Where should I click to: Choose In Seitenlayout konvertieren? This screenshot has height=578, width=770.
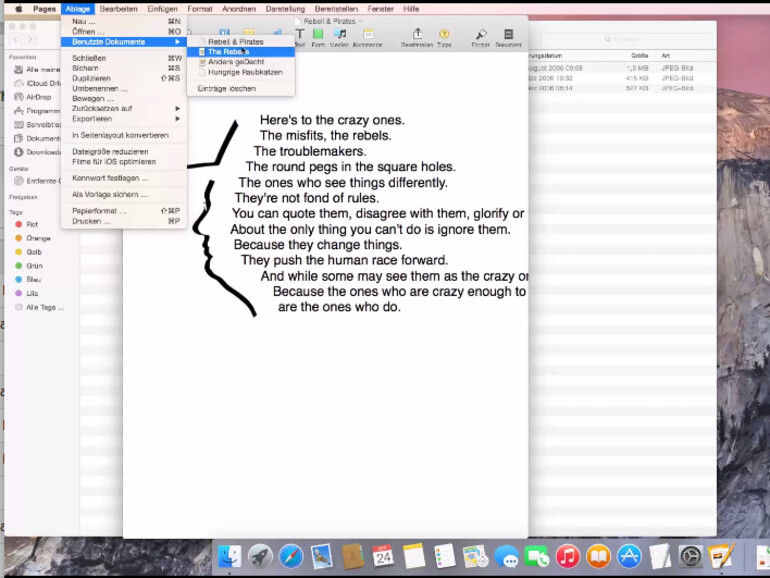tap(124, 135)
